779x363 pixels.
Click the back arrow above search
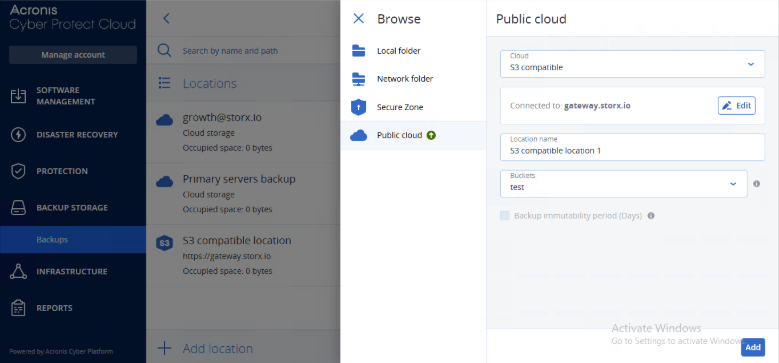point(166,19)
